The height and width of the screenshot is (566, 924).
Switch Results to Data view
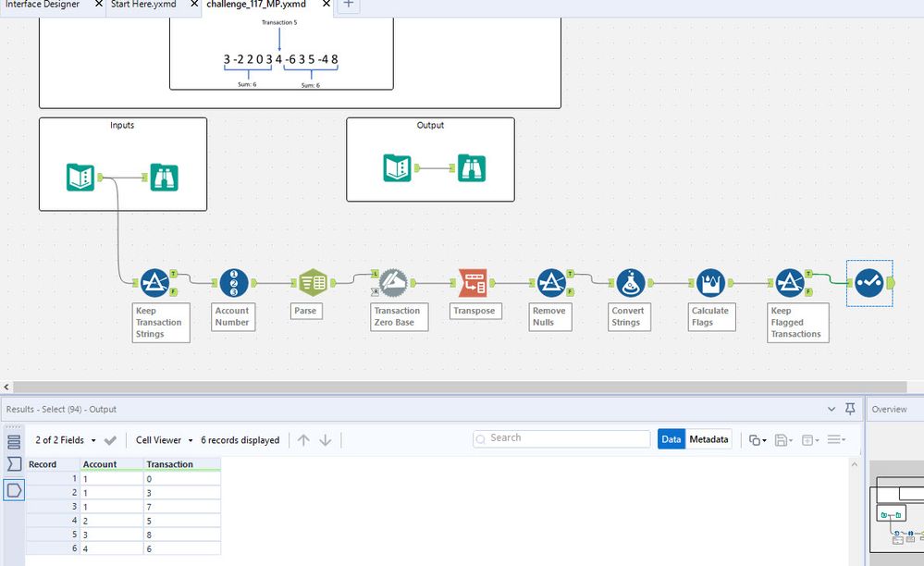click(x=671, y=439)
